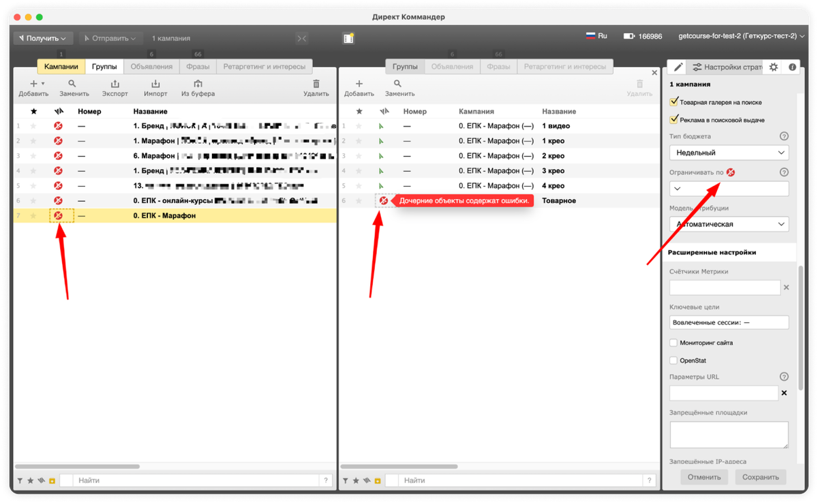Open the Модель атрибуции Автоматическая dropdown
This screenshot has width=818, height=504.
tap(729, 224)
